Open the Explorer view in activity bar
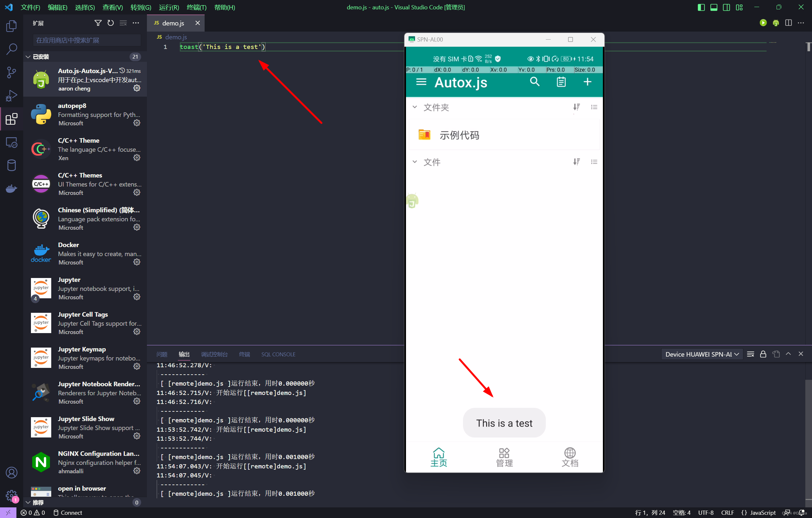This screenshot has width=812, height=518. tap(12, 26)
